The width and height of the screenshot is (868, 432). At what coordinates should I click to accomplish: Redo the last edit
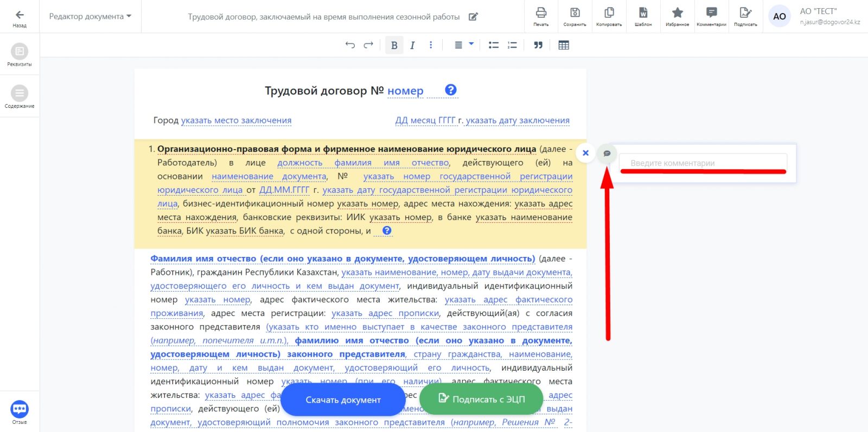368,45
